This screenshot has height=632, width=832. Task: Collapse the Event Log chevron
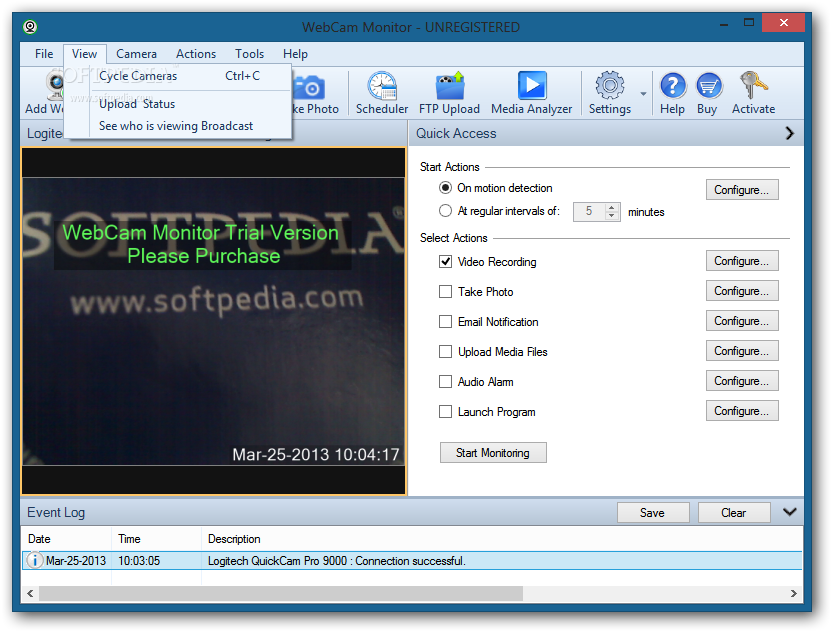(790, 512)
